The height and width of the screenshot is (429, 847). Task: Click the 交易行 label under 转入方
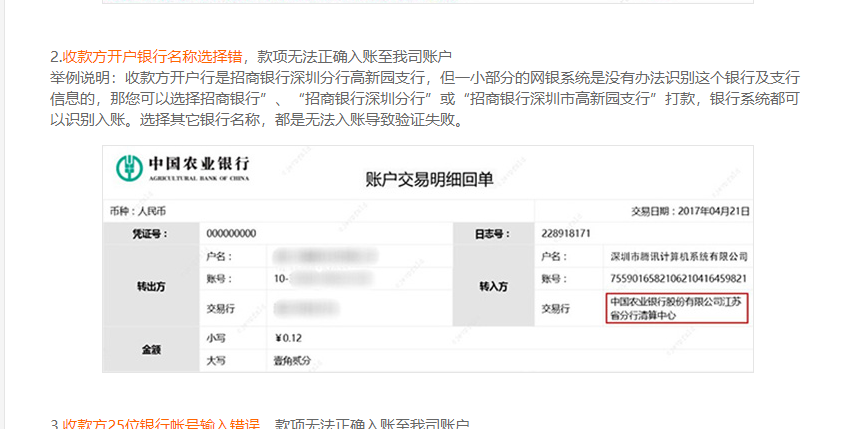point(555,309)
